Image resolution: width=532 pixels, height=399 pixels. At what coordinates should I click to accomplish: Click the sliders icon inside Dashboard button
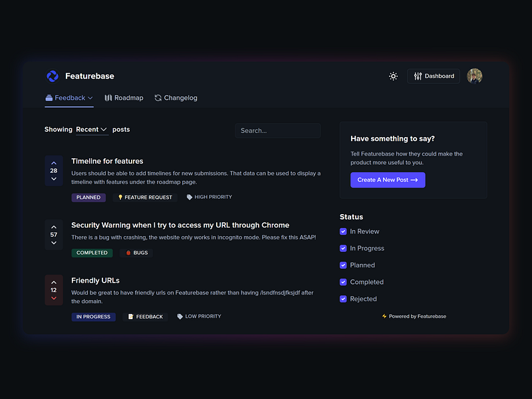click(417, 76)
